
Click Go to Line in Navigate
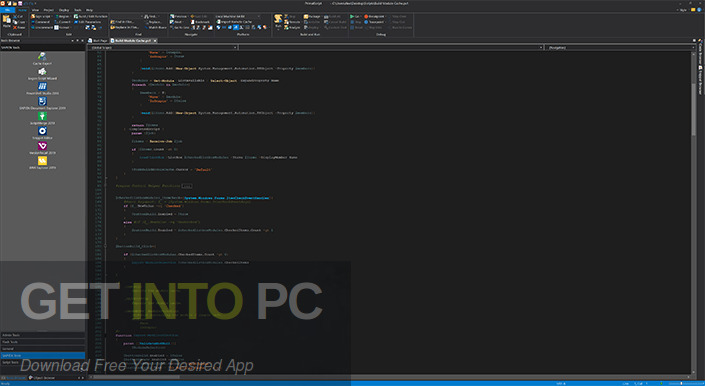click(179, 27)
